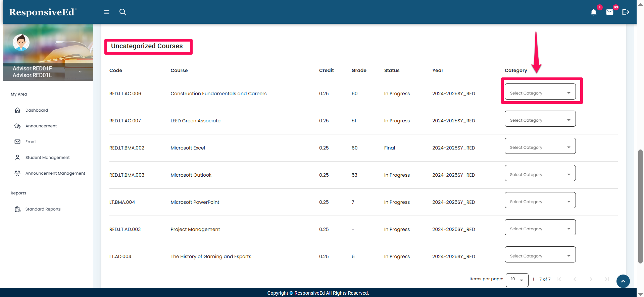
Task: Click the vertical page scrollbar
Action: (640, 206)
